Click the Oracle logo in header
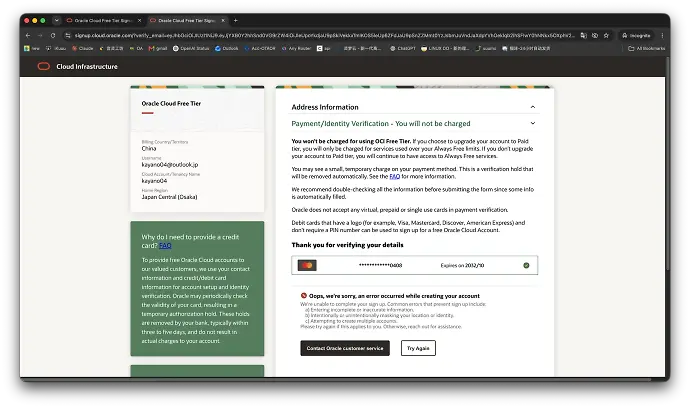 click(x=44, y=66)
